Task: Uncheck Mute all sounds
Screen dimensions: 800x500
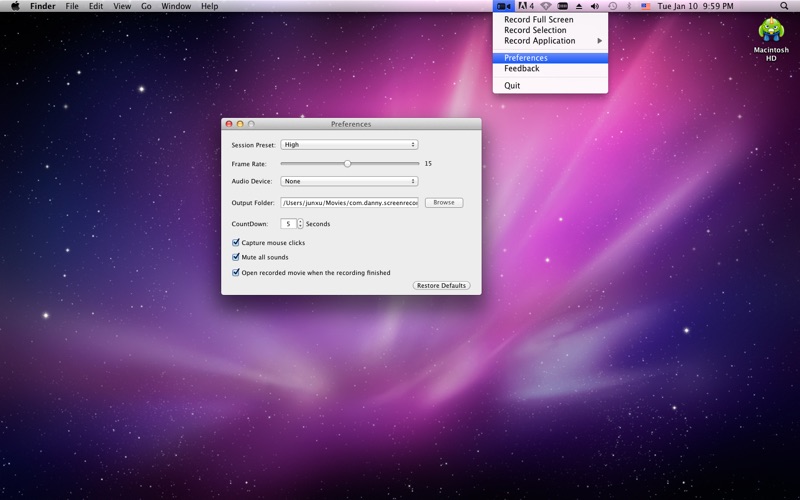Action: 236,257
